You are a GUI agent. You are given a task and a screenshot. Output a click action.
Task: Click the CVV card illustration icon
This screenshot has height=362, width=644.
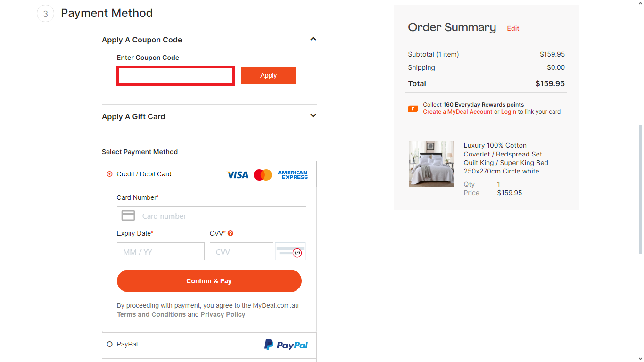pyautogui.click(x=290, y=251)
